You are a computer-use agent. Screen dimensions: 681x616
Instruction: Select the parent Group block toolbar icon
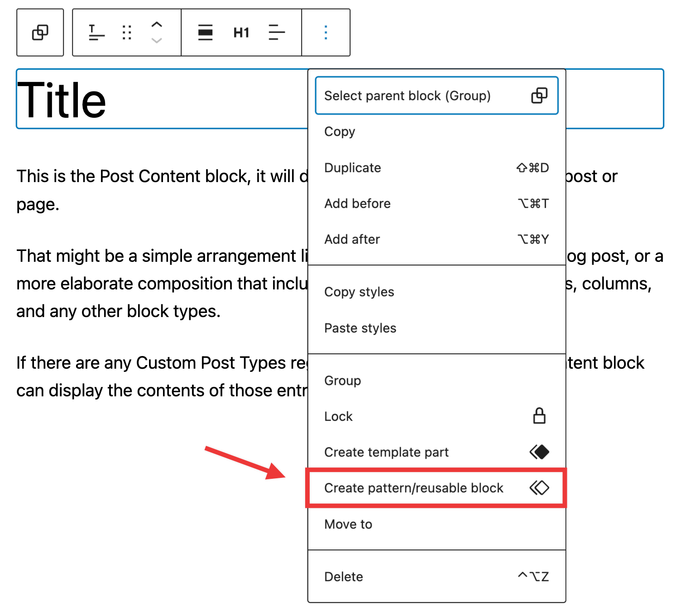click(x=40, y=33)
